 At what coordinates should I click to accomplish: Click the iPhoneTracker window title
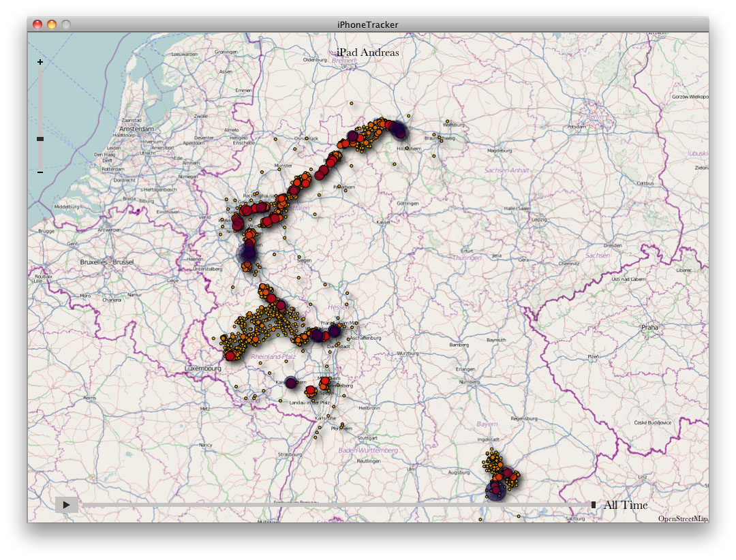pos(367,25)
